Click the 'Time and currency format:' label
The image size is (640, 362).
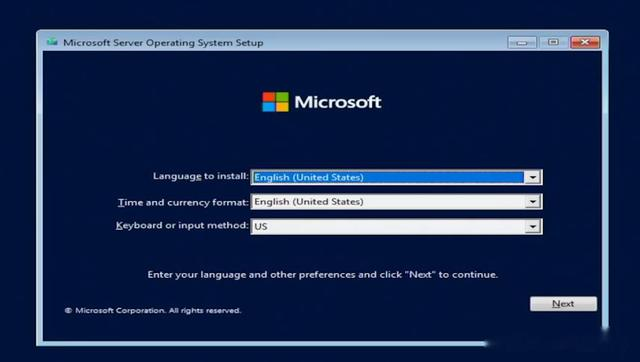click(x=183, y=202)
